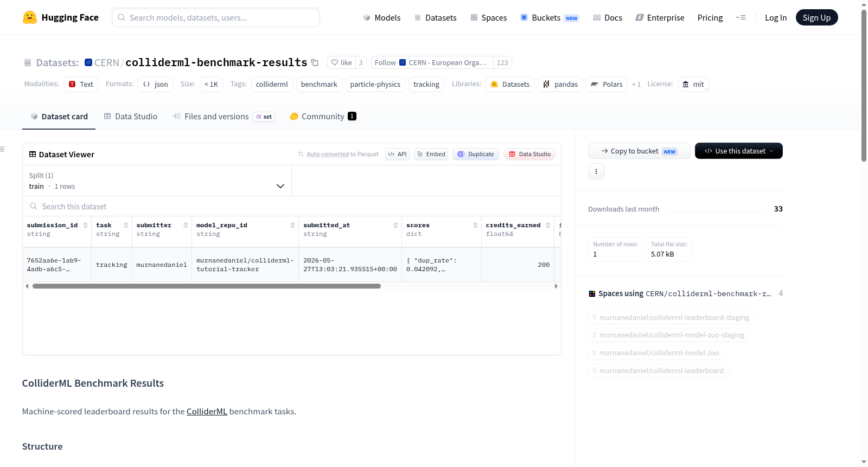The image size is (868, 467).
Task: Open the CERN organization breadcrumb link
Action: tap(107, 62)
